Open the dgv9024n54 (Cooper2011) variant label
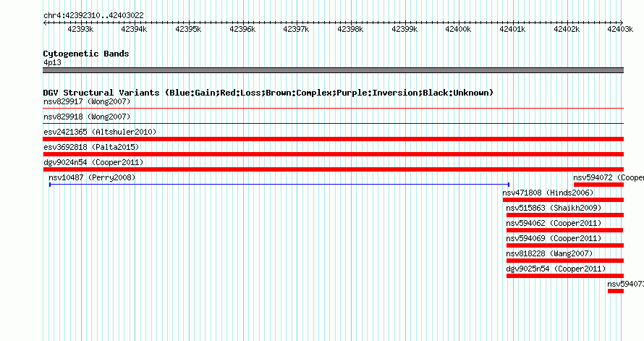Viewport: 644px width, 341px height. pyautogui.click(x=93, y=162)
